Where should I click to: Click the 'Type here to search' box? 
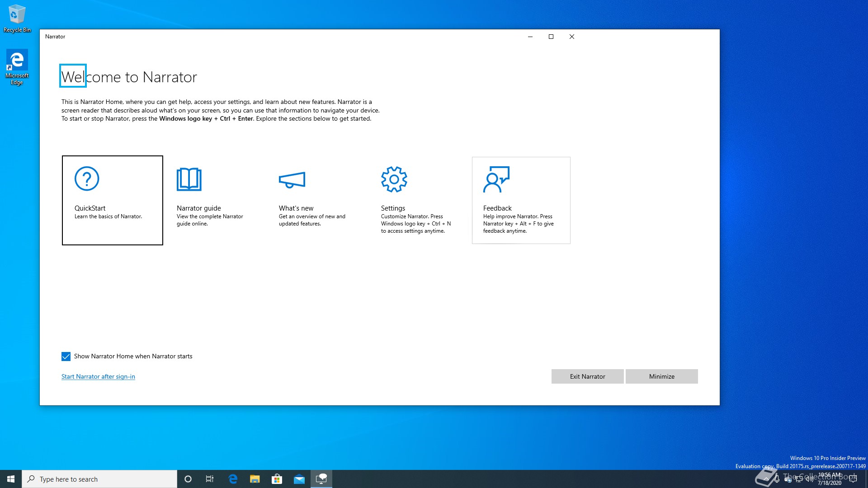point(99,479)
